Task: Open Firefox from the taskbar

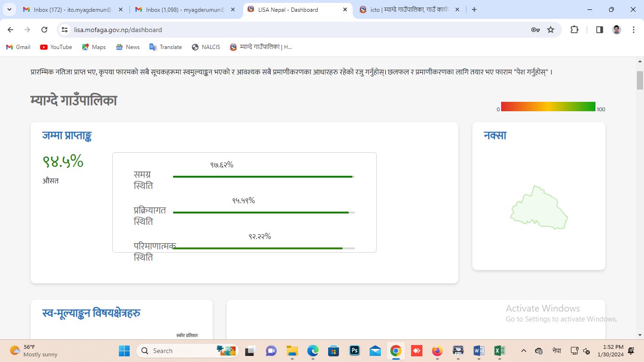Action: tap(438, 351)
